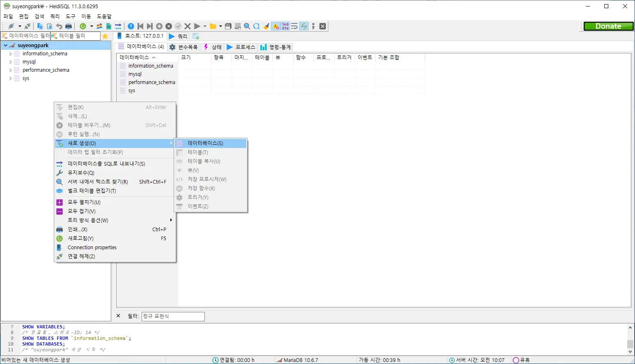The width and height of the screenshot is (635, 364).
Task: Click the undo arrow toolbar icon
Action: click(59, 26)
